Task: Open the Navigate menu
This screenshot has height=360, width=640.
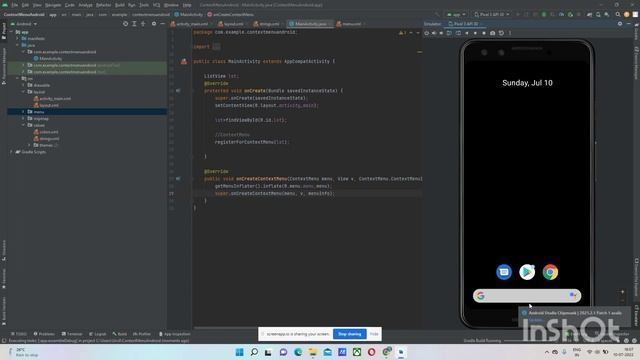Action: 53,5
